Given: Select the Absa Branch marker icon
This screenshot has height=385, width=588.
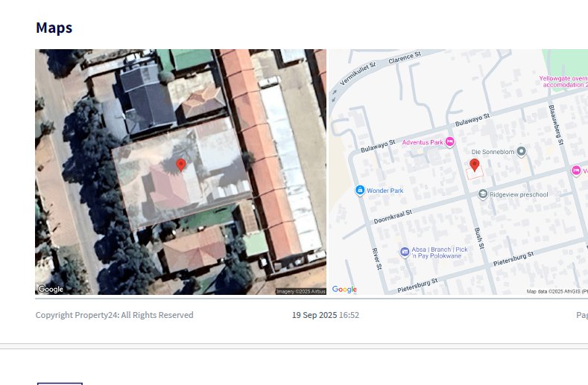Looking at the screenshot, I should pos(405,252).
